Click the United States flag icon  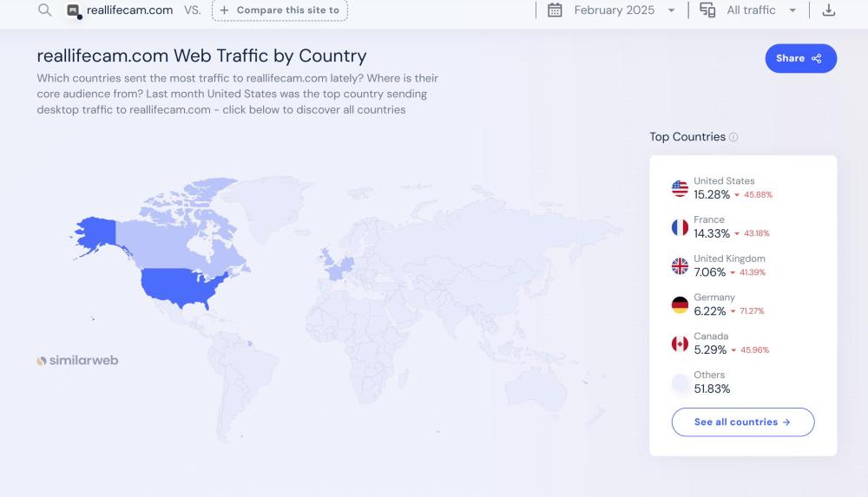(680, 188)
